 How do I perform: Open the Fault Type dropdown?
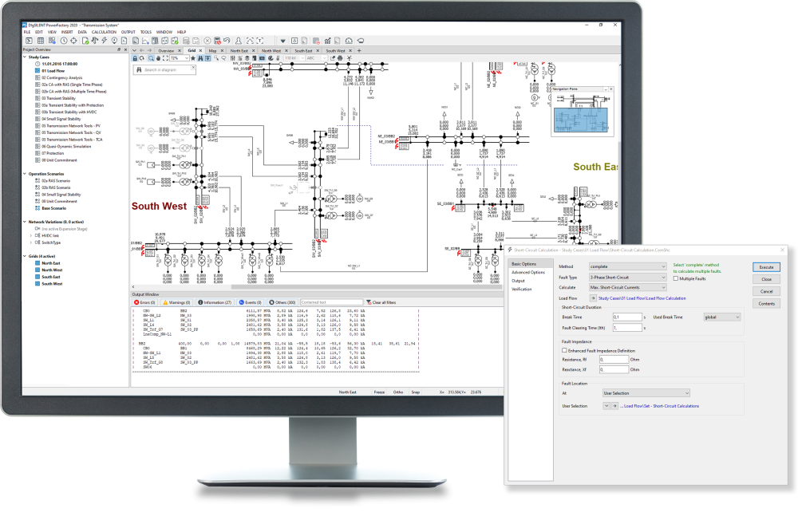(x=627, y=278)
